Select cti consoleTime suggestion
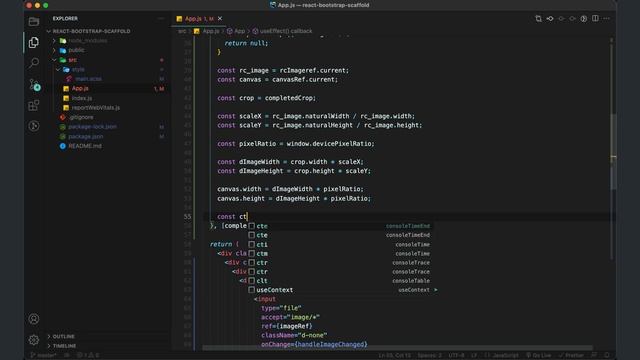 341,244
